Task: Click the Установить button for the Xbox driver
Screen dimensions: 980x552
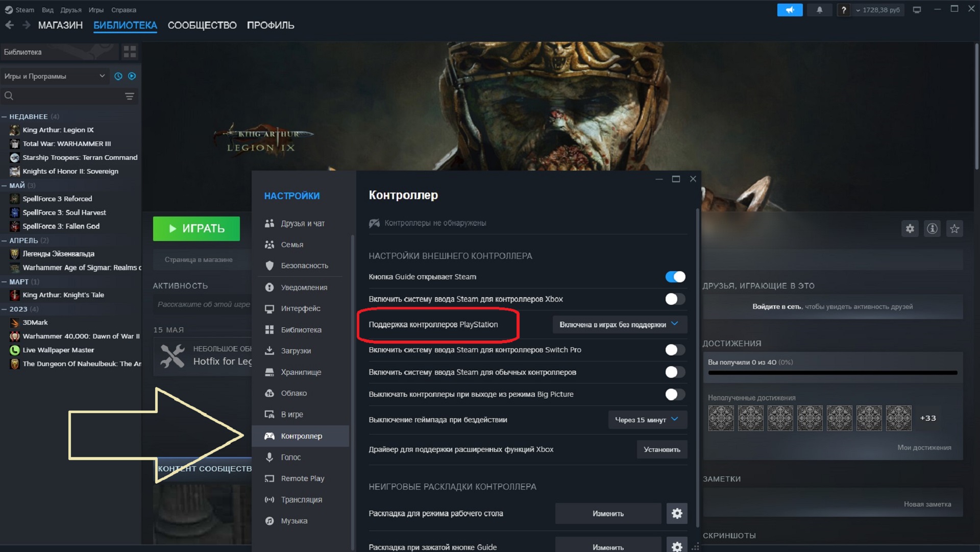Action: coord(661,449)
